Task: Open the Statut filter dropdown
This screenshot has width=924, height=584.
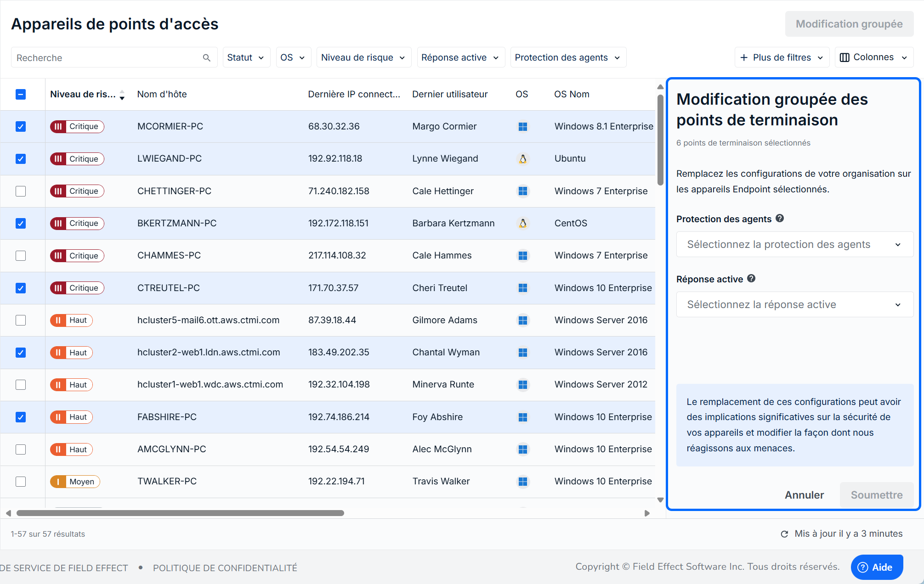Action: (x=246, y=57)
